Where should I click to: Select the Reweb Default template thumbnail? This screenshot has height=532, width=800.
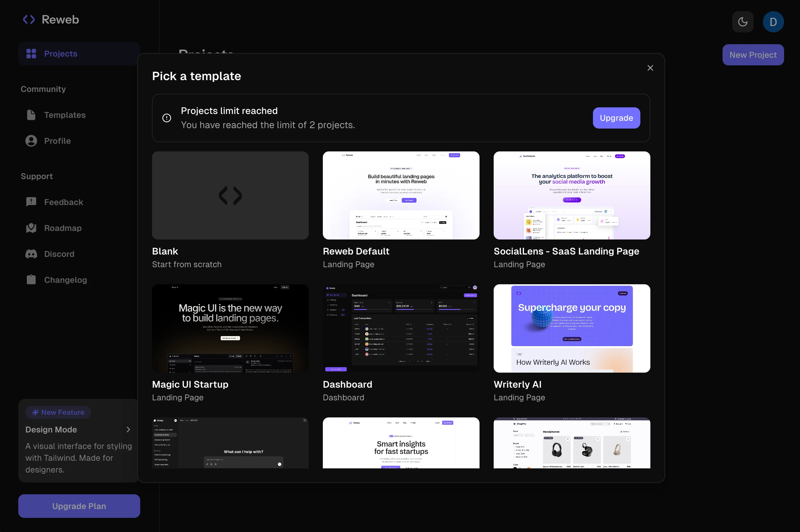coord(401,195)
